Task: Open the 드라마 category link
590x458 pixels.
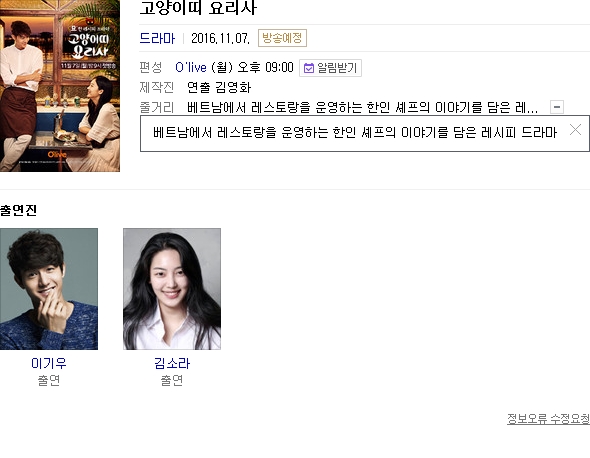Action: 157,38
